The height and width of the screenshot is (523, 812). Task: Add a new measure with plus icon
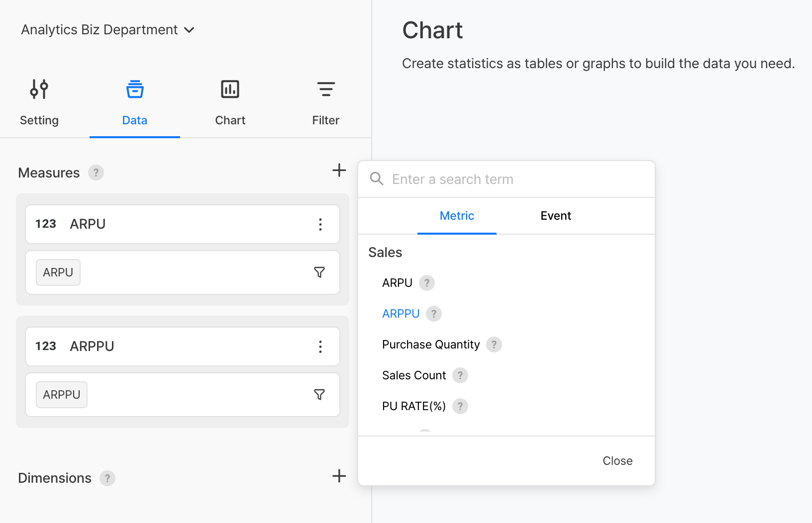pyautogui.click(x=339, y=171)
